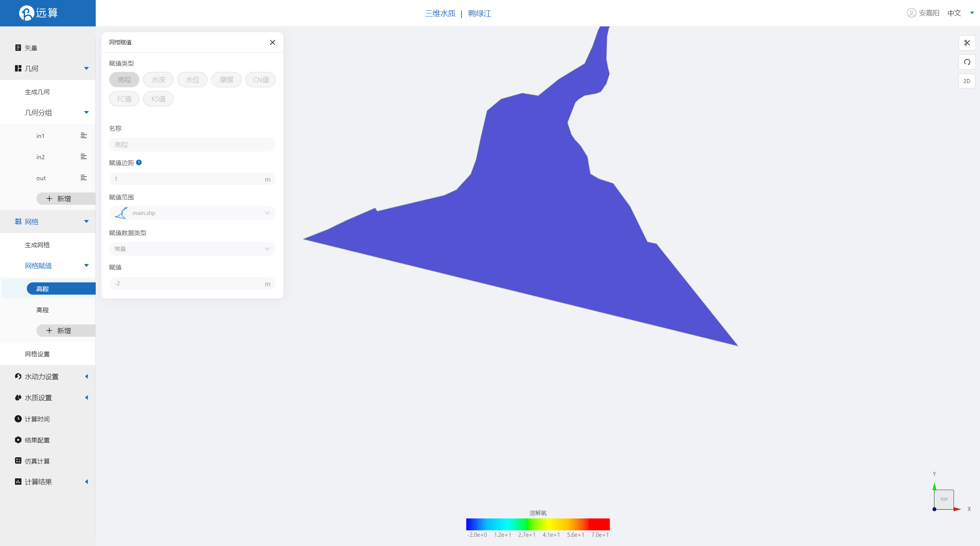This screenshot has height=546, width=980.
Task: Select 水深 assignment type
Action: (158, 80)
